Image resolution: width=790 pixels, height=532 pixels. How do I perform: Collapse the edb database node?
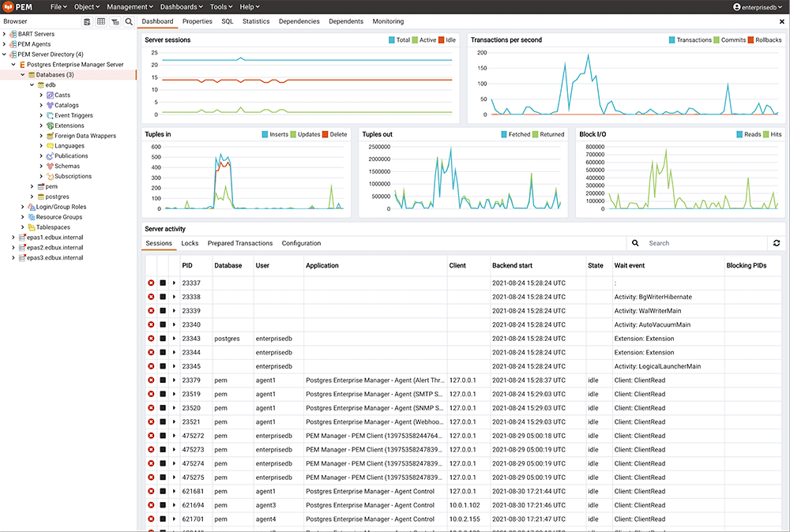click(32, 85)
